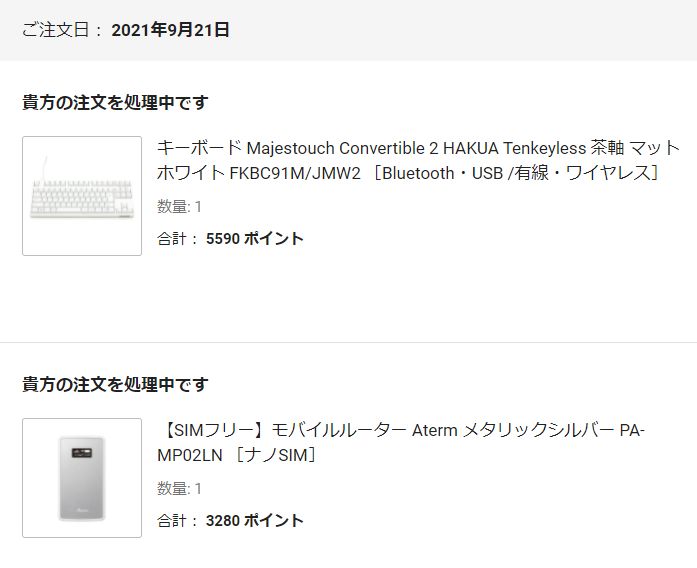
Task: Click the ［Bluetooth・USB /有線・ワイヤレス］ spec text
Action: pos(516,173)
